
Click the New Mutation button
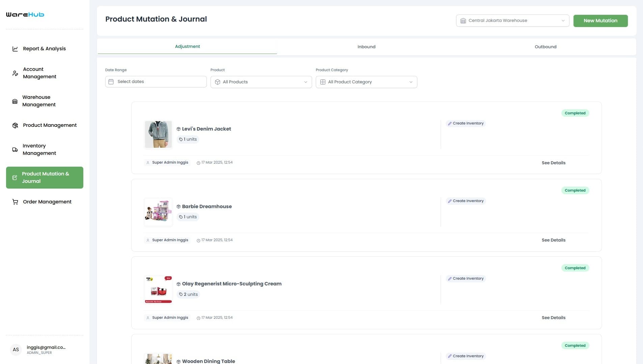tap(600, 21)
